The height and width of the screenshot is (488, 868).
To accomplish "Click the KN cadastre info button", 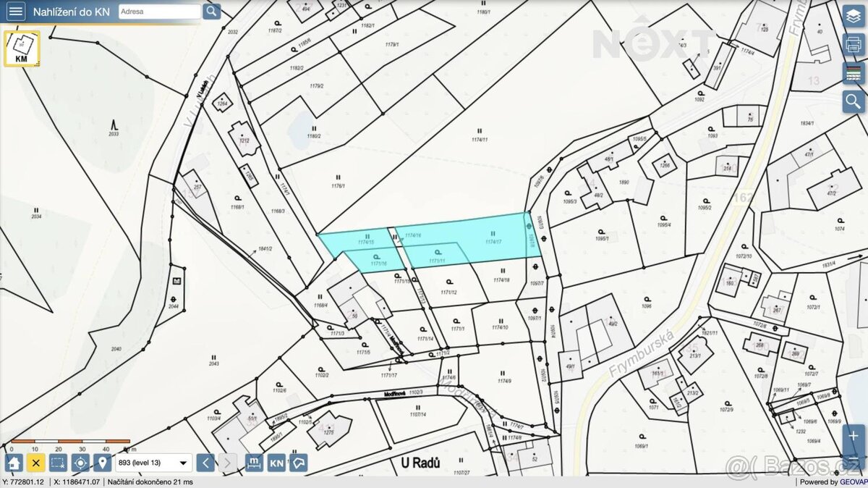I will coord(276,463).
